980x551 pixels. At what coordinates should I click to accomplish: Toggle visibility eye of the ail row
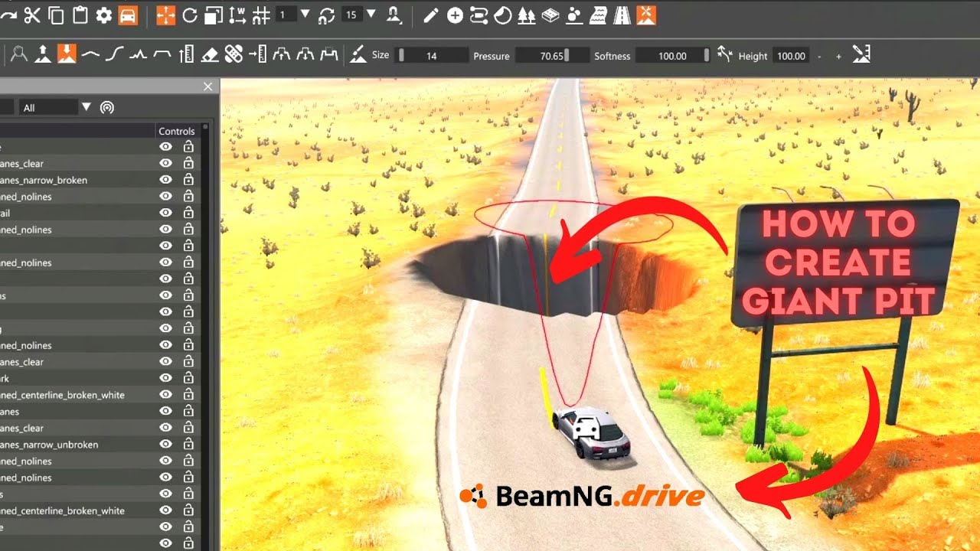(x=165, y=213)
